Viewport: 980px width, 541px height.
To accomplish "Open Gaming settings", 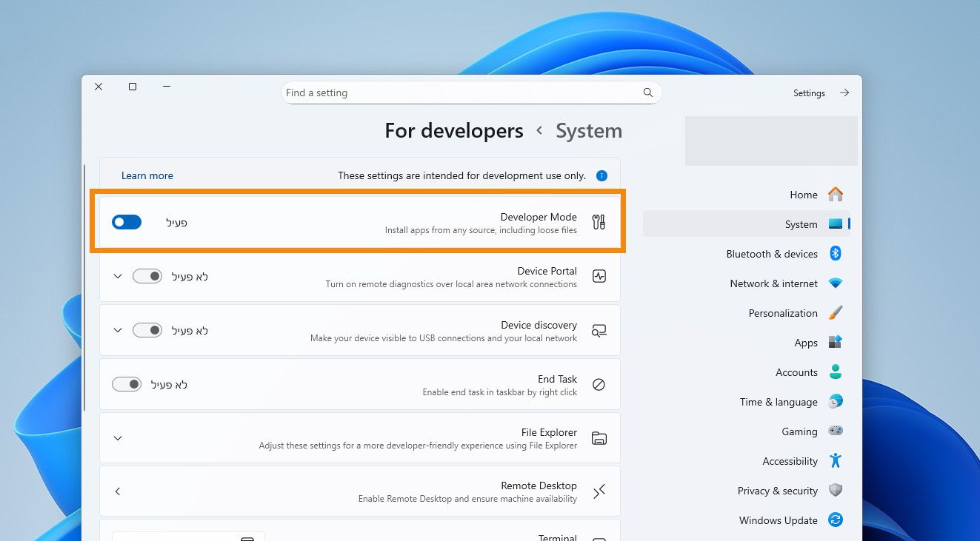I will coord(747,431).
